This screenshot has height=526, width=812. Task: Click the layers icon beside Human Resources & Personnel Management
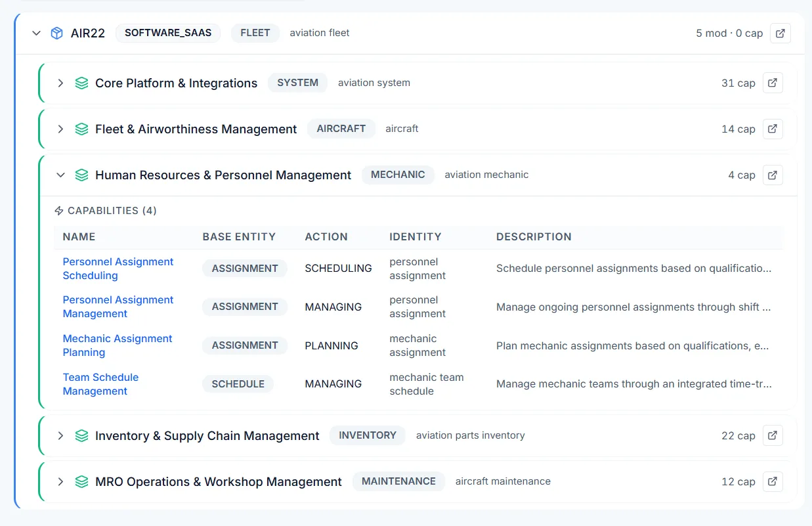[81, 175]
